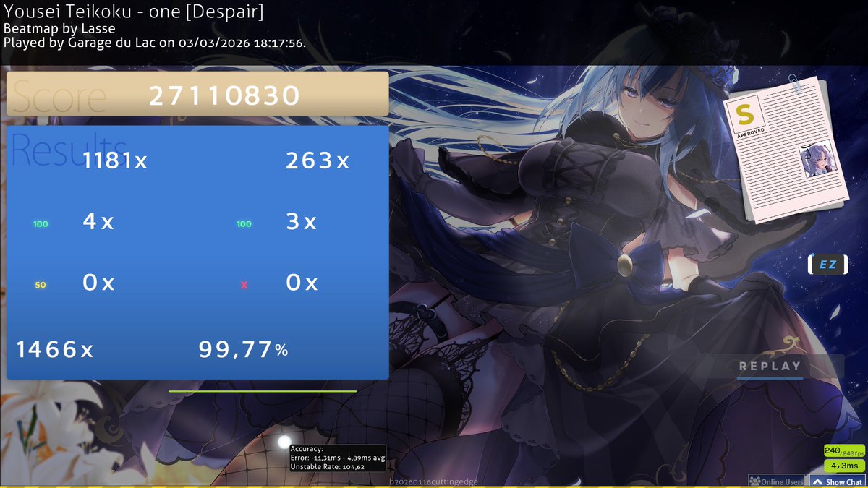868x488 pixels.
Task: Click the EZ mod icon
Action: [827, 265]
